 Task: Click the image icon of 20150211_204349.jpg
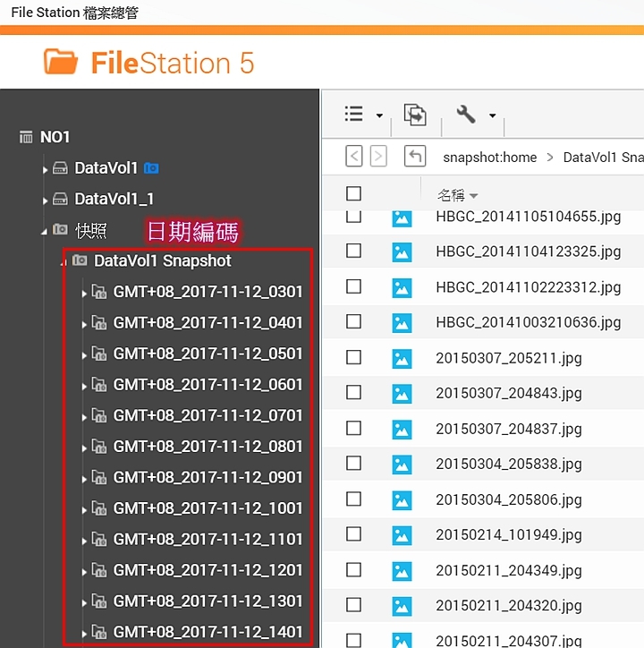[x=402, y=571]
